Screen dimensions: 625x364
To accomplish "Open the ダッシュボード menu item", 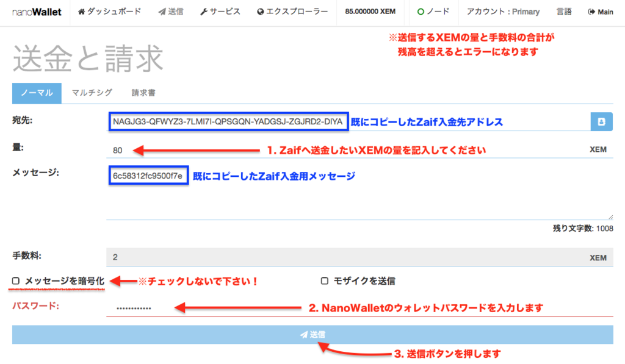I will 109,12.
